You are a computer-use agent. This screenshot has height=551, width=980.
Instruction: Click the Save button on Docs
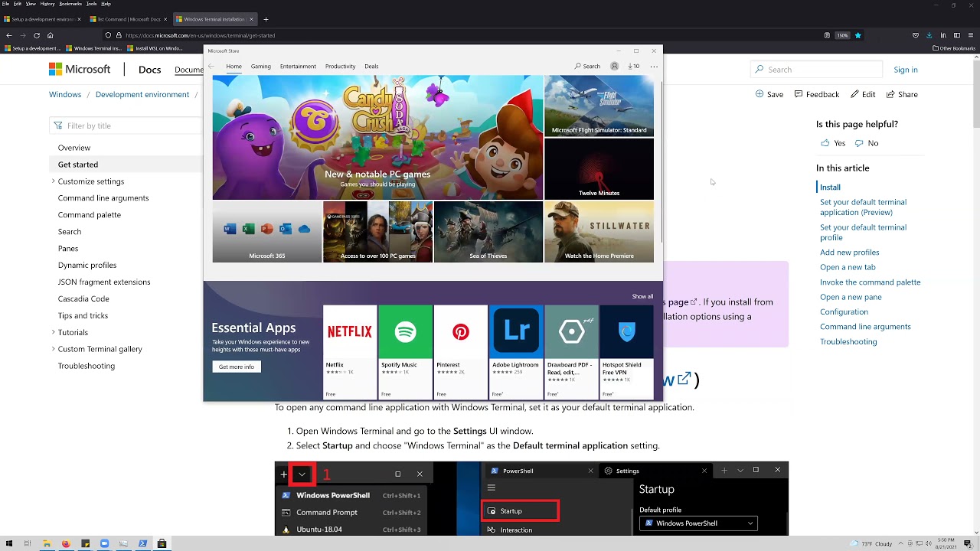tap(769, 94)
